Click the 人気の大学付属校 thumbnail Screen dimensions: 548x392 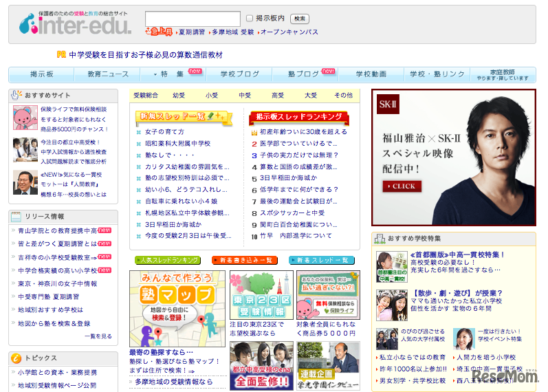click(387, 339)
